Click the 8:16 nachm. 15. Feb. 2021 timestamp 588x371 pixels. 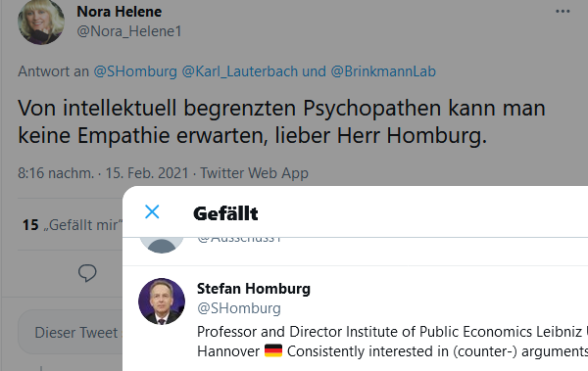[x=103, y=173]
